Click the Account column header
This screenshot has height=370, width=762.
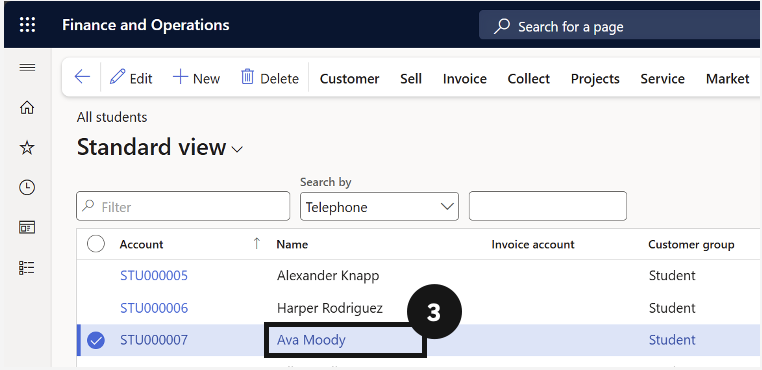click(141, 244)
